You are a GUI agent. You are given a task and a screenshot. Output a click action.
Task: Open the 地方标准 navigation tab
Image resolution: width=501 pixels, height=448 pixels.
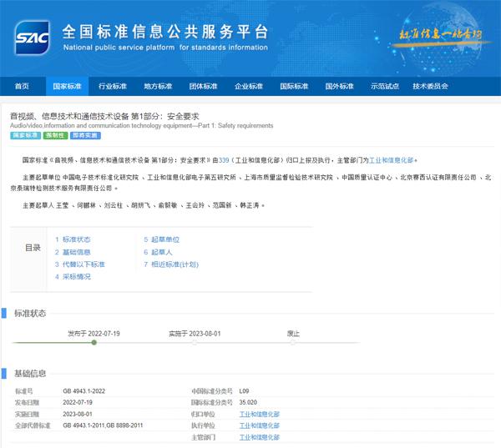coord(158,86)
